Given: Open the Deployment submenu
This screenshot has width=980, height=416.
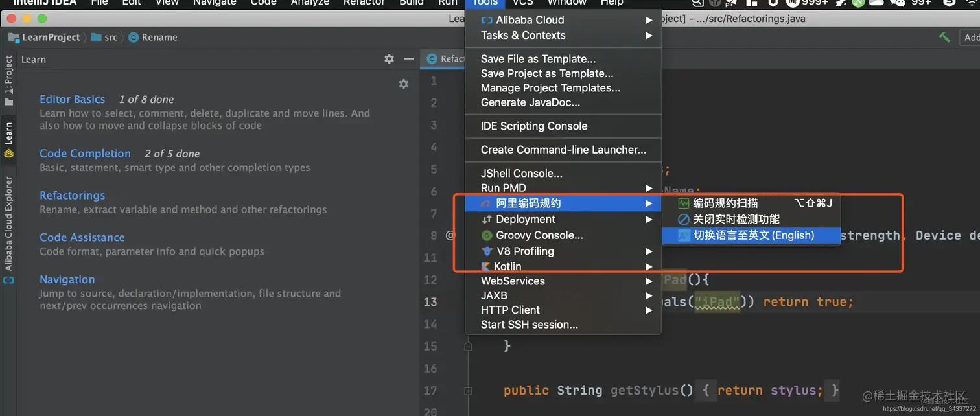Looking at the screenshot, I should coord(563,219).
